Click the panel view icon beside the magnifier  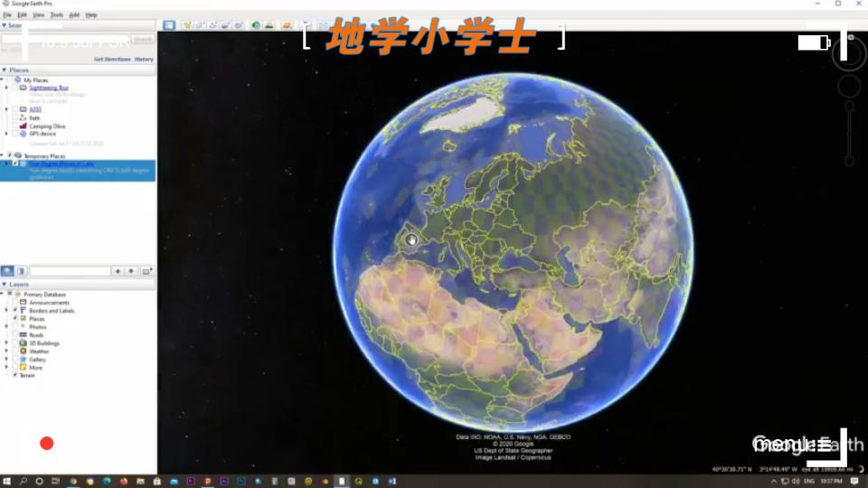point(21,271)
